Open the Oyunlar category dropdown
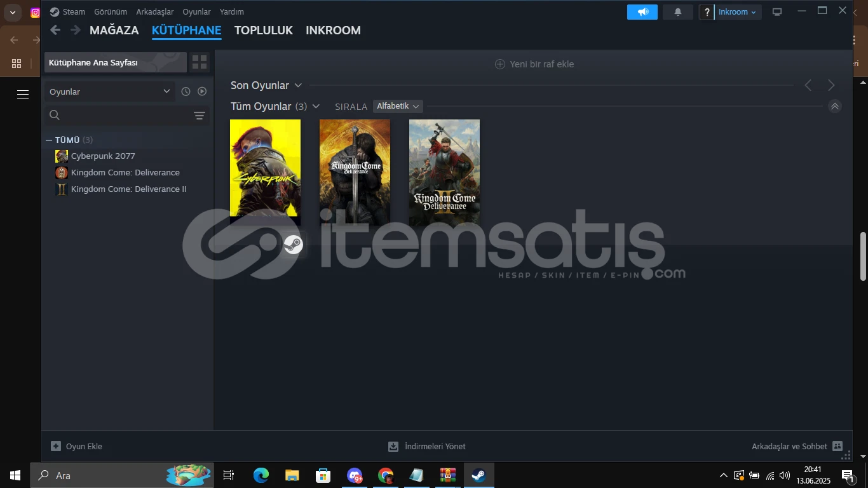Image resolution: width=868 pixels, height=488 pixels. click(111, 91)
